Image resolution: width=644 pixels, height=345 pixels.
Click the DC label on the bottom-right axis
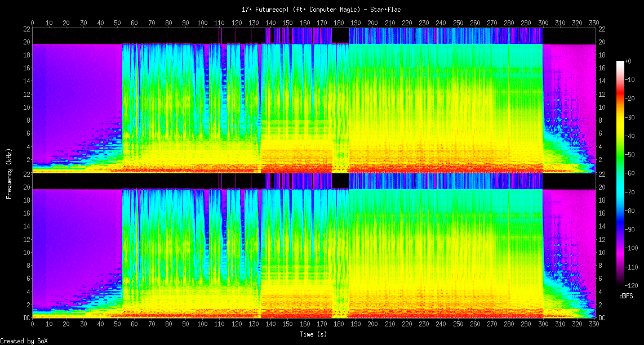tap(602, 318)
